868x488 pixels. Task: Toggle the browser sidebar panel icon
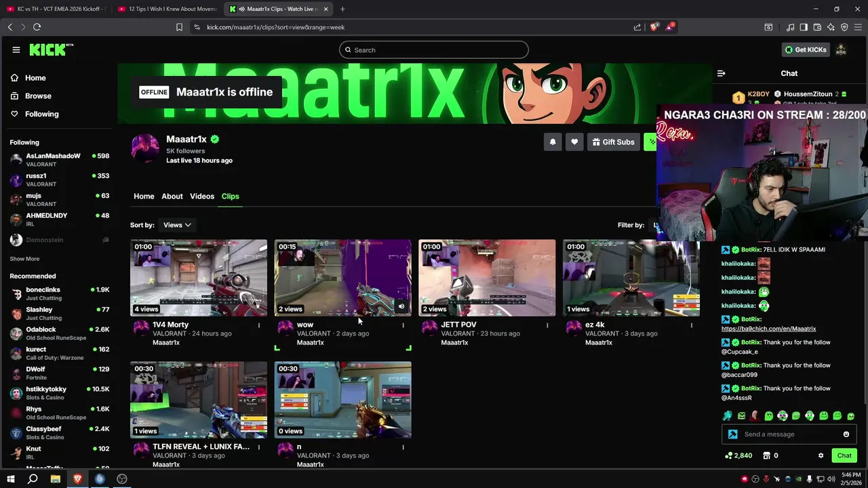(x=804, y=27)
